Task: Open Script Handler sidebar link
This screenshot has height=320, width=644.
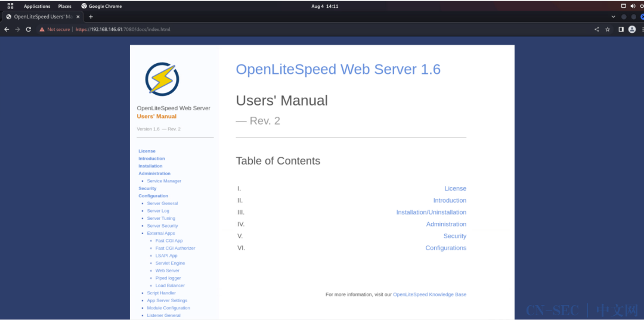Action: [162, 293]
